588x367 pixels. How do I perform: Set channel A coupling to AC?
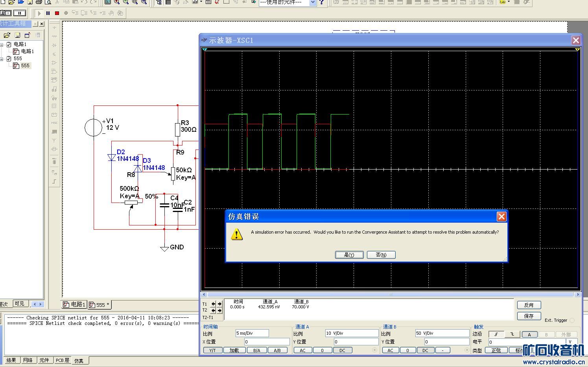pos(303,350)
